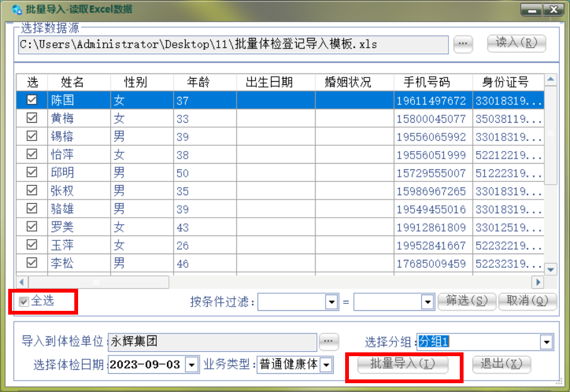
Task: Click the 性别 column header
Action: (142, 82)
